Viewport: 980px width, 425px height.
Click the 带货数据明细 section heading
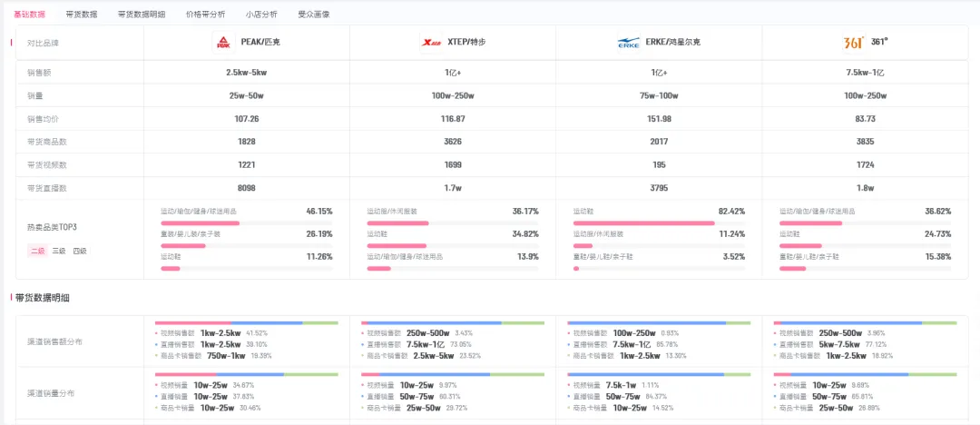click(x=43, y=298)
